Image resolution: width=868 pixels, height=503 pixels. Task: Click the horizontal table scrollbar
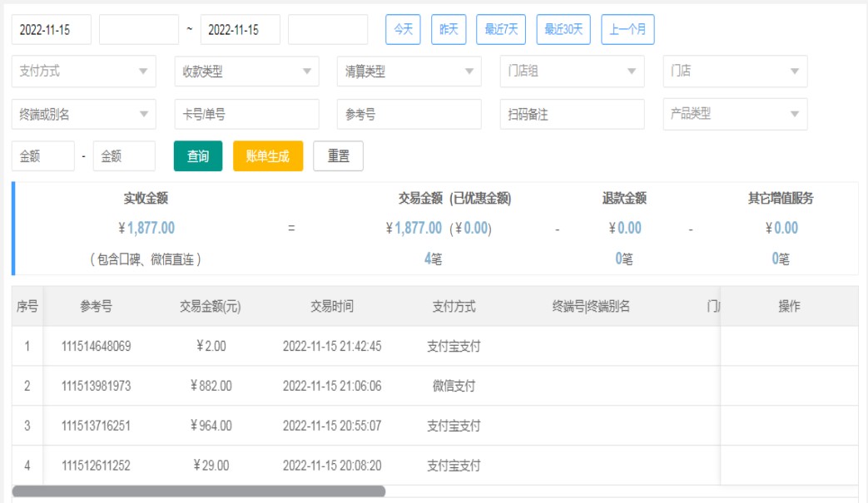coord(199,491)
